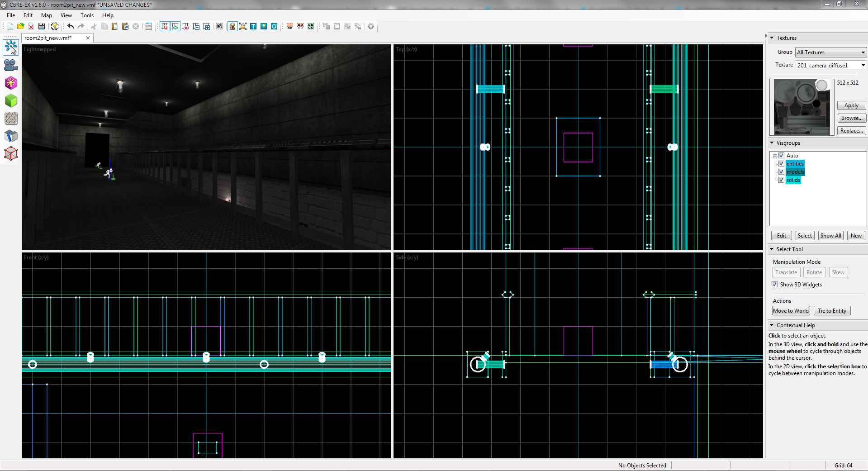Select the Entity tool in left sidebar

[x=11, y=83]
